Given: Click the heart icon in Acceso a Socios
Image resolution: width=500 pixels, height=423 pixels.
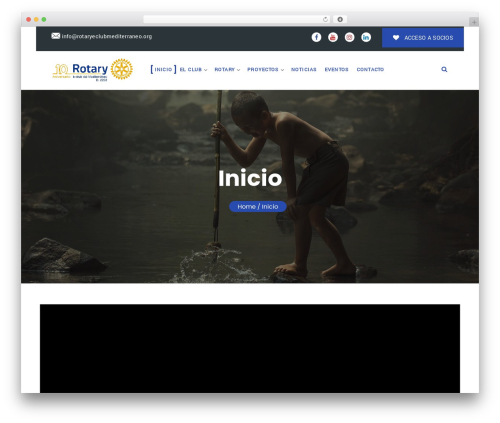Looking at the screenshot, I should tap(396, 38).
